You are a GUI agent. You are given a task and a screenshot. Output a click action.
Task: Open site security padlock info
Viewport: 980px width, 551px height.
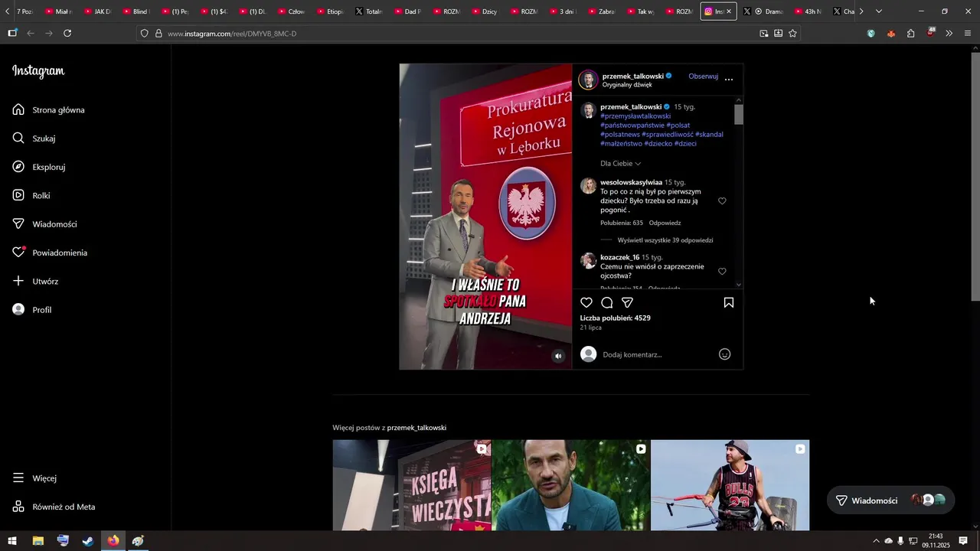[x=158, y=34]
